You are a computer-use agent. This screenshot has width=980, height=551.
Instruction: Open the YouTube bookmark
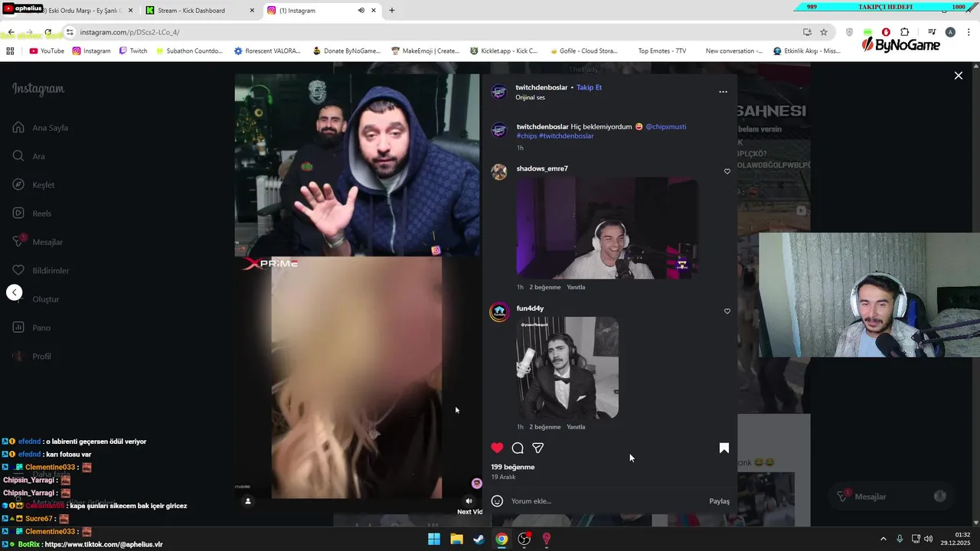tap(47, 51)
